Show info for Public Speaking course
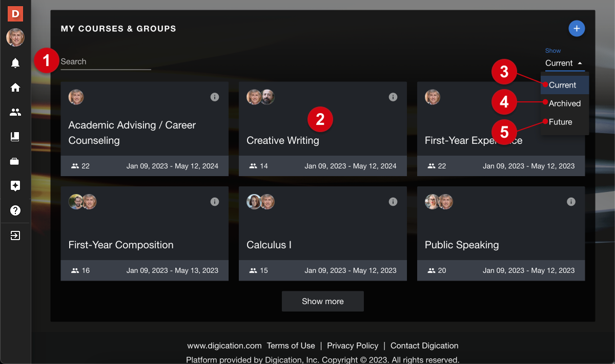 click(x=571, y=202)
